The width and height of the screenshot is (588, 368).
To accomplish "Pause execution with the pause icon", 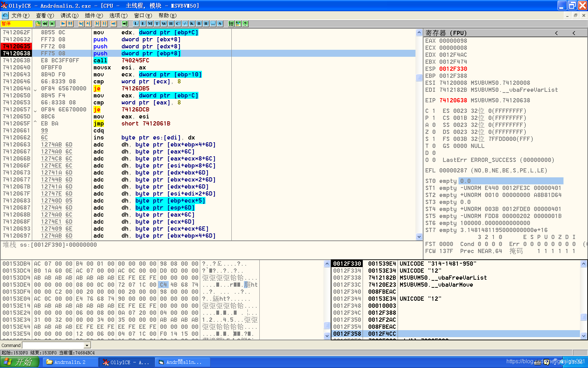I will click(x=70, y=23).
